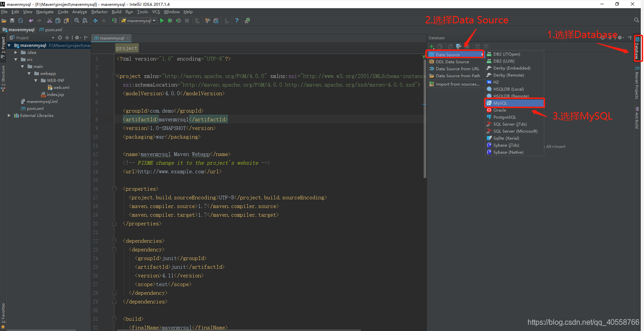Screen dimensions: 644x331
Task: Choose Data Source from Path entry
Action: point(455,76)
